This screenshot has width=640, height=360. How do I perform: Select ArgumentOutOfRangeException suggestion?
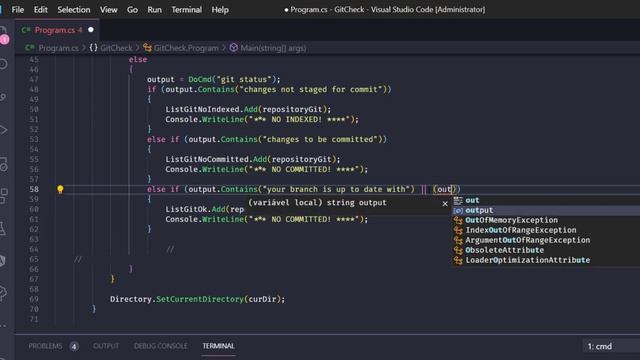[546, 240]
